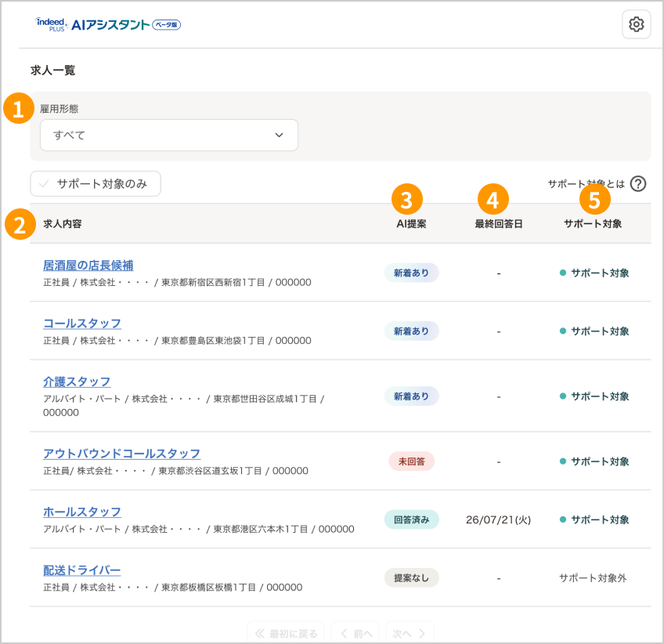Open the 介護スタッフ job link
This screenshot has height=644, width=664.
[77, 382]
